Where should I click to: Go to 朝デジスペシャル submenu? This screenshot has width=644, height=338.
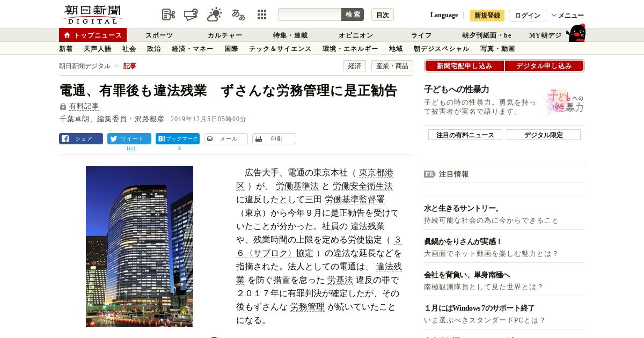pos(442,49)
